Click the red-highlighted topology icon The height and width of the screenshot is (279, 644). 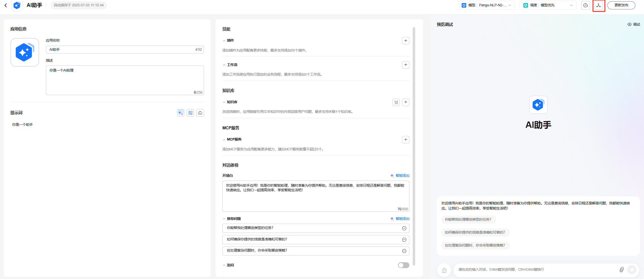pyautogui.click(x=599, y=5)
